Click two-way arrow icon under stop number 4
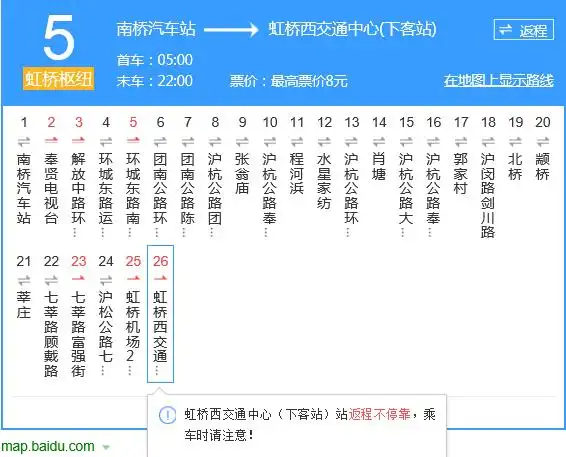The height and width of the screenshot is (457, 566). coord(106,142)
